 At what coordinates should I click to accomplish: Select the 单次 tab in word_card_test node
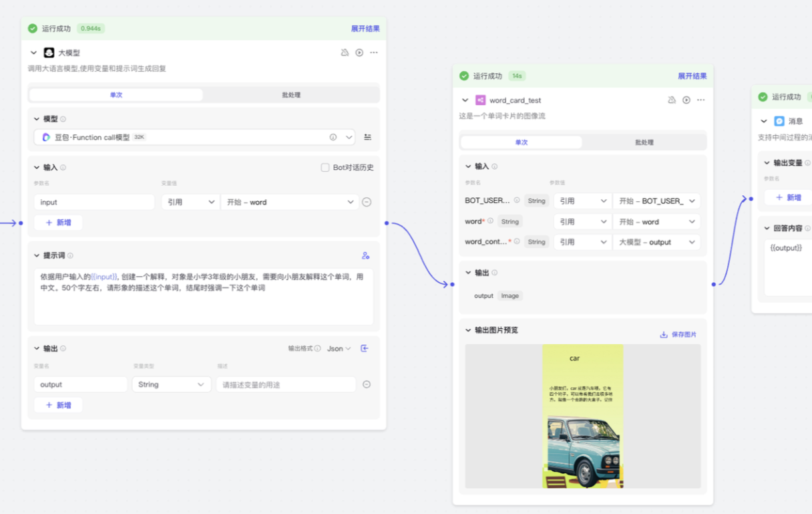point(521,142)
